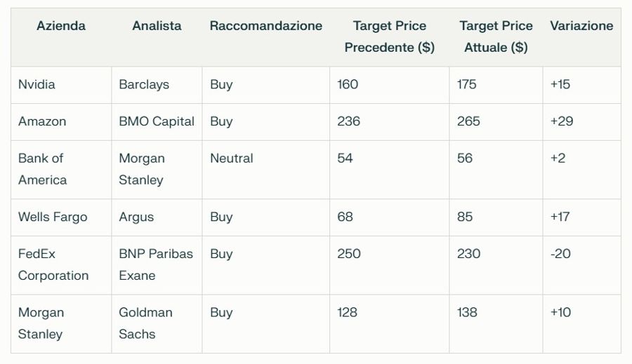Select the BMO Capital analyst cell
This screenshot has height=364, width=632.
click(x=157, y=121)
